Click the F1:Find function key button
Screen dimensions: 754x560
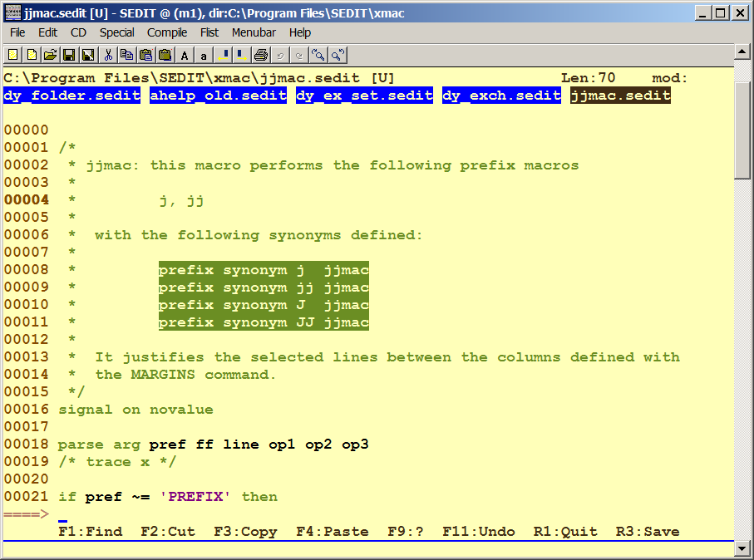pos(91,532)
